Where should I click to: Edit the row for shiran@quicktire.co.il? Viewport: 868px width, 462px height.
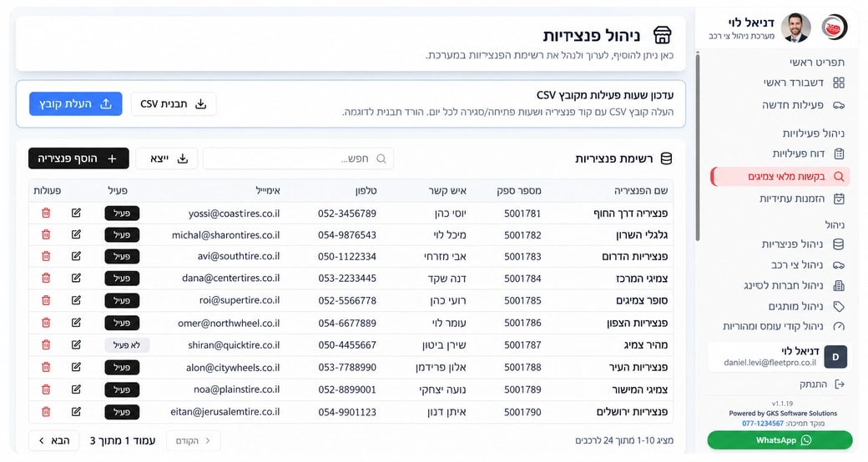click(76, 344)
